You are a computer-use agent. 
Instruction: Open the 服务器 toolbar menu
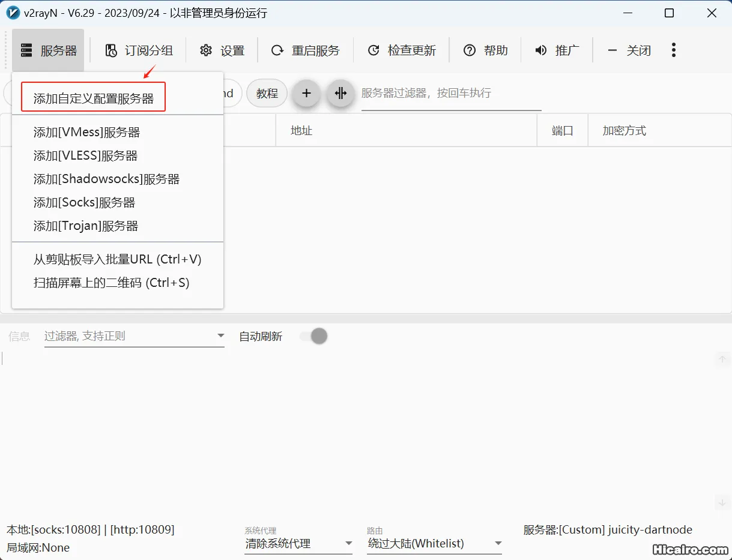coord(48,51)
